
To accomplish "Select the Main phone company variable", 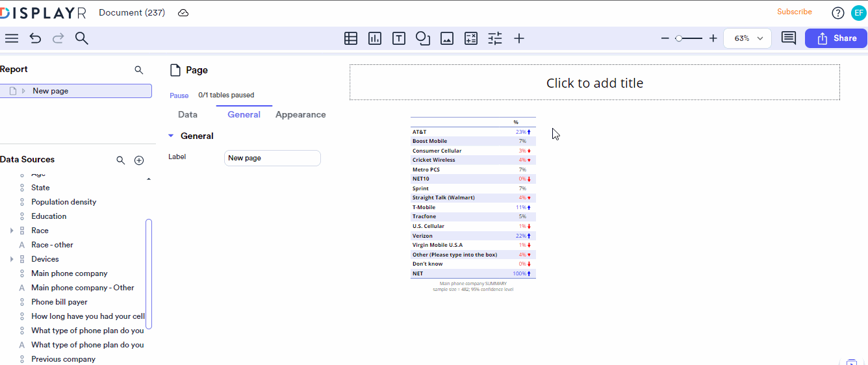I will pos(70,273).
